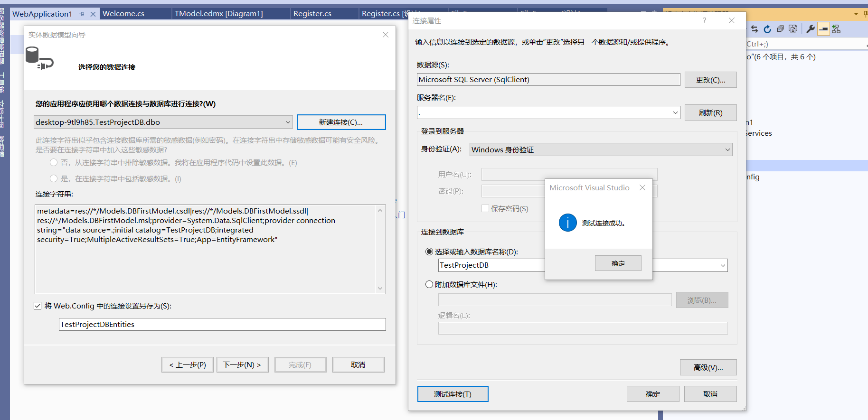This screenshot has height=420, width=868.
Task: Click the new connection button
Action: 341,122
